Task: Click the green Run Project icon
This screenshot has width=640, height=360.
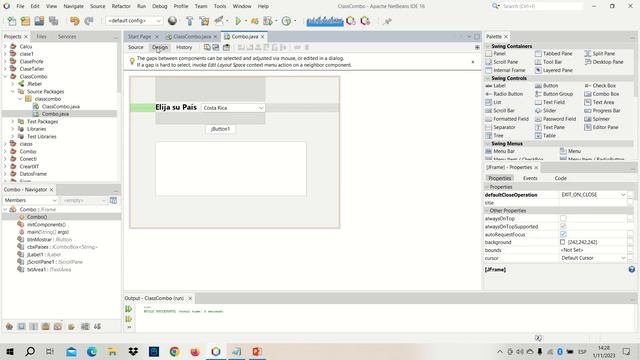Action: [x=238, y=21]
